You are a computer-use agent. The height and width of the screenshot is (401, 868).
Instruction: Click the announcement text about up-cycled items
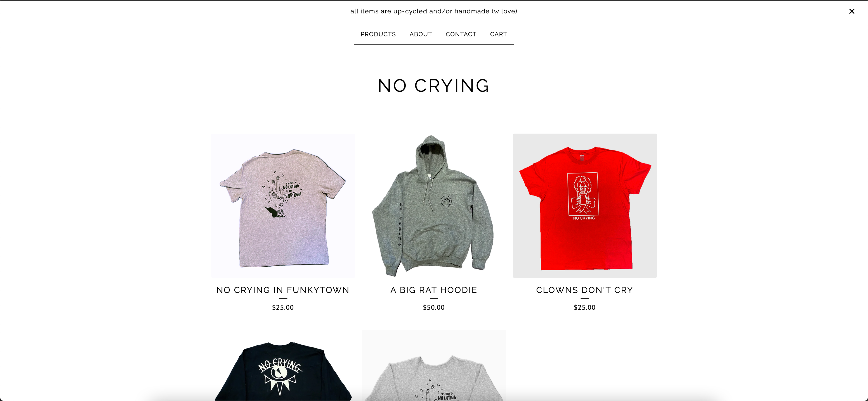[434, 11]
